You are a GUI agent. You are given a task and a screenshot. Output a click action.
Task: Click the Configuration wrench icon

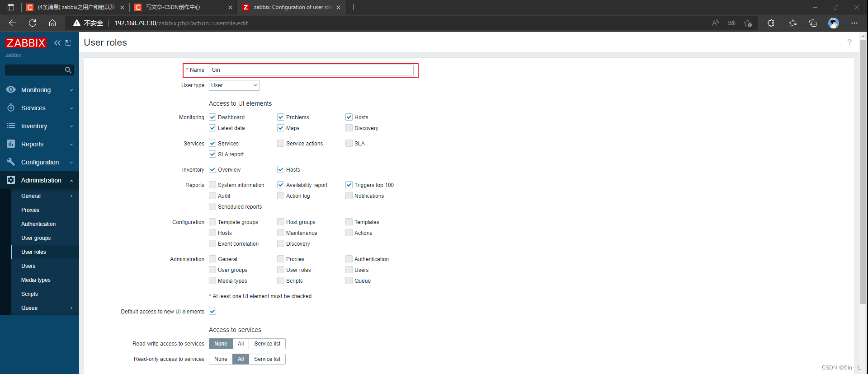11,162
